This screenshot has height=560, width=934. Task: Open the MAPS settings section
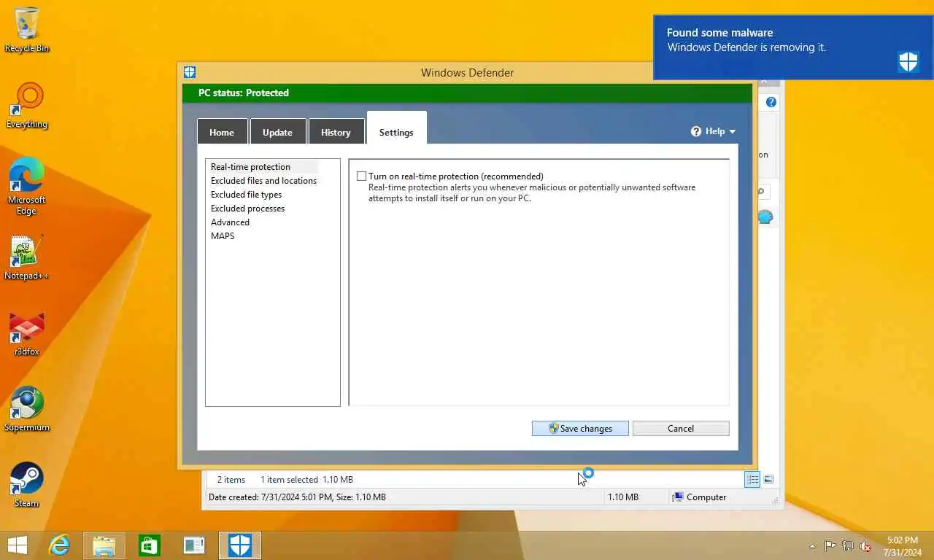223,236
